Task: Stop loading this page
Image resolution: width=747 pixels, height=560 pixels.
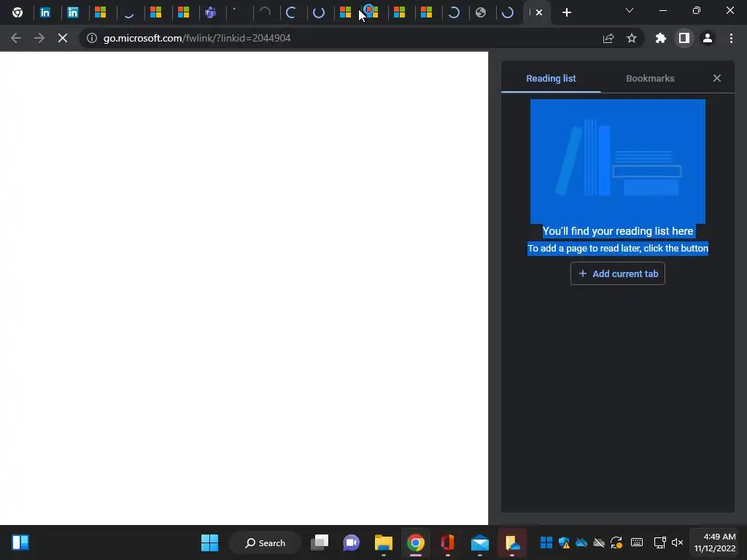Action: click(63, 38)
